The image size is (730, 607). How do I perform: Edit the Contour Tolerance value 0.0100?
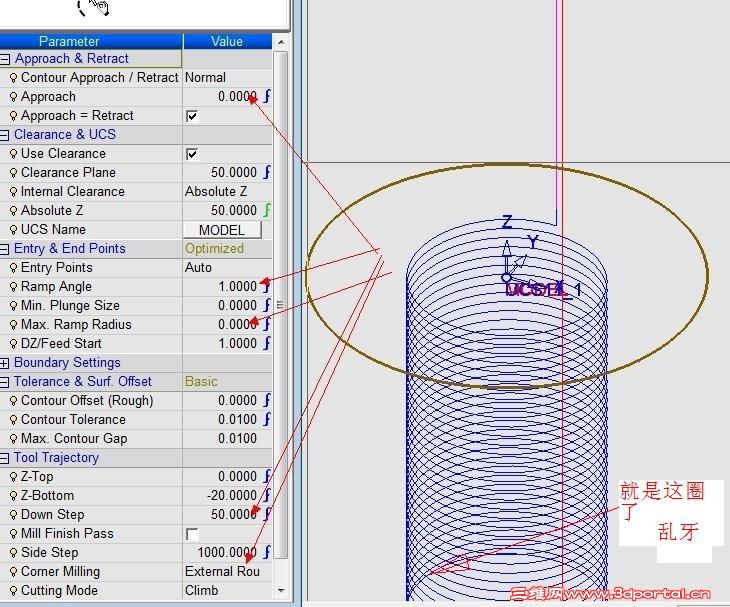pyautogui.click(x=237, y=419)
